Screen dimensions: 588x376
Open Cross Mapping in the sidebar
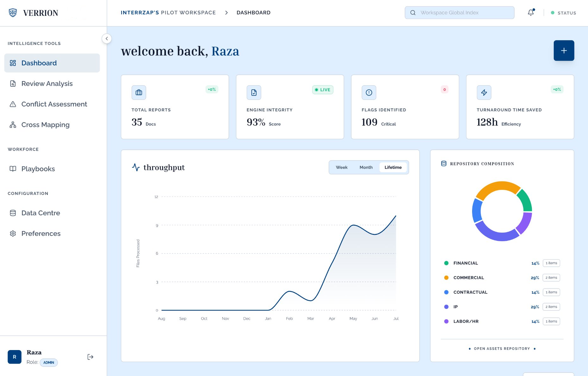(52, 125)
